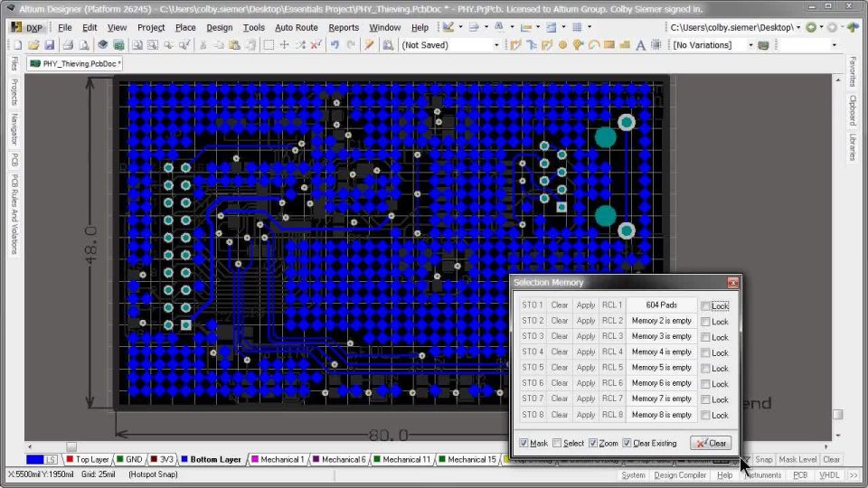Click Clear button at bottom of Selection Memory

[711, 443]
